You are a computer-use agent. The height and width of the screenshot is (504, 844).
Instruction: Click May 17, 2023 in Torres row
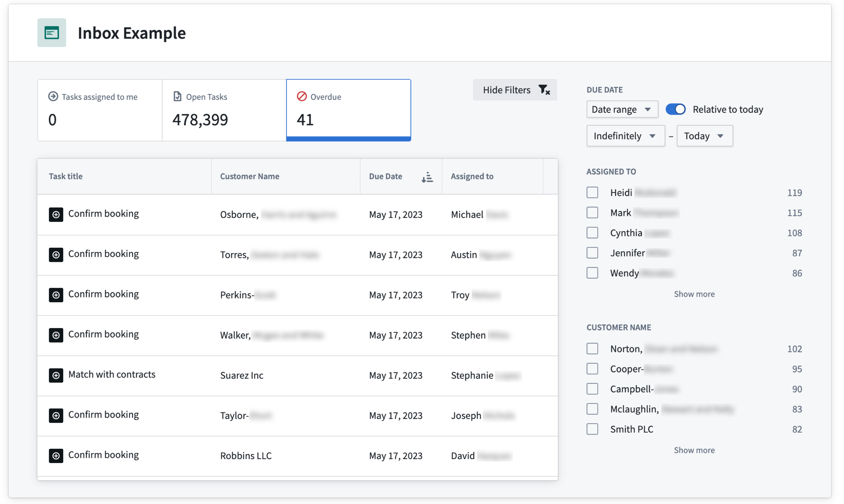point(396,255)
